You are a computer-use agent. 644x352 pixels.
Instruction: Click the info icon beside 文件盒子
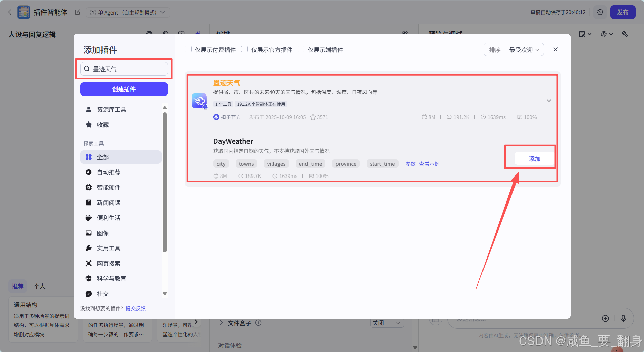click(258, 323)
